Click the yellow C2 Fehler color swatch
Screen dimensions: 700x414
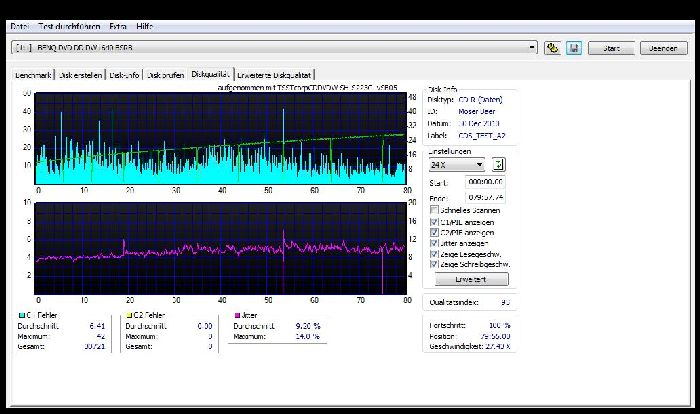tap(129, 315)
